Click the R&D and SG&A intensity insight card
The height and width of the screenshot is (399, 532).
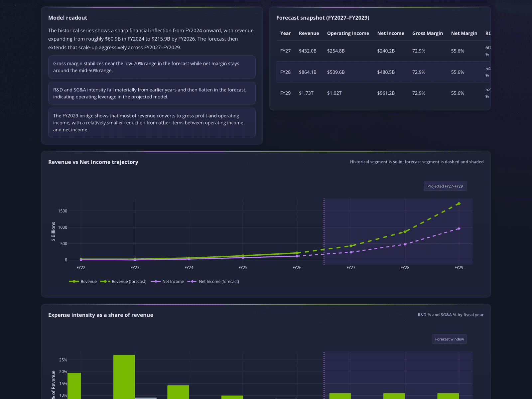click(152, 93)
